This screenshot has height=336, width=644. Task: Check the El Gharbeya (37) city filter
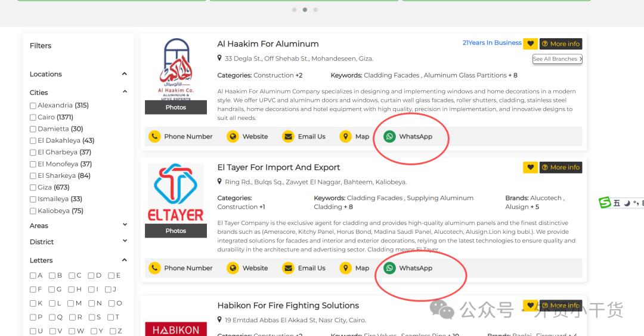click(x=33, y=153)
